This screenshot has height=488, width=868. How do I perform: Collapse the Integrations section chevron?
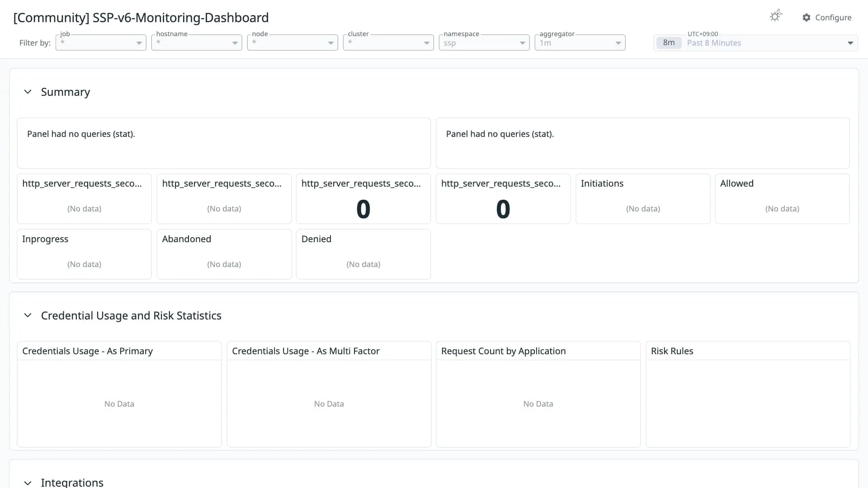click(28, 483)
